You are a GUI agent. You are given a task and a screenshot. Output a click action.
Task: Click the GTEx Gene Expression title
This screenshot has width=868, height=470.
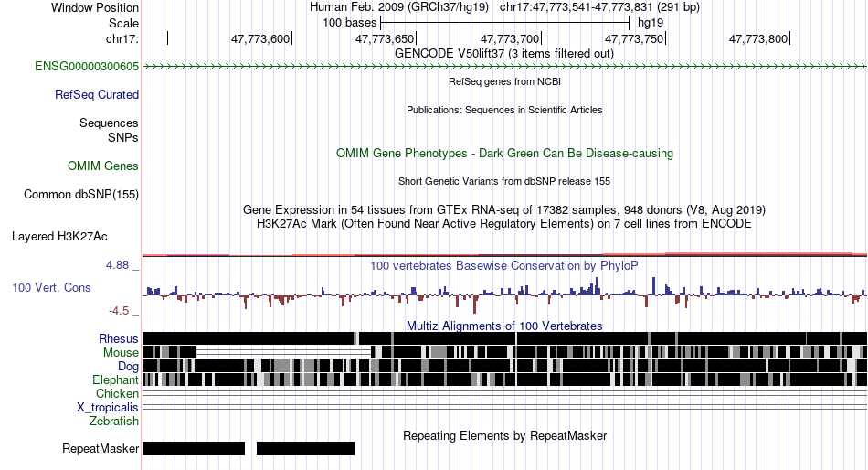tap(504, 210)
